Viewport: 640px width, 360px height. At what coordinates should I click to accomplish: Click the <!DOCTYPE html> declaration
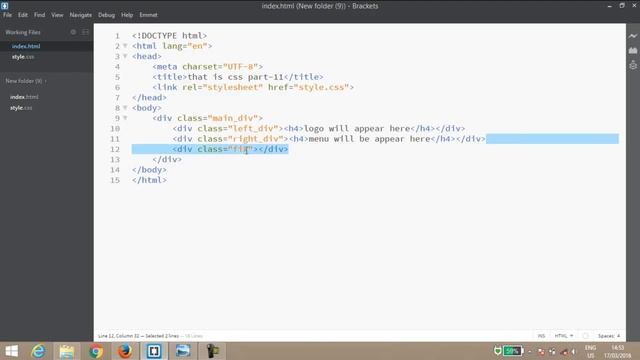coord(169,36)
